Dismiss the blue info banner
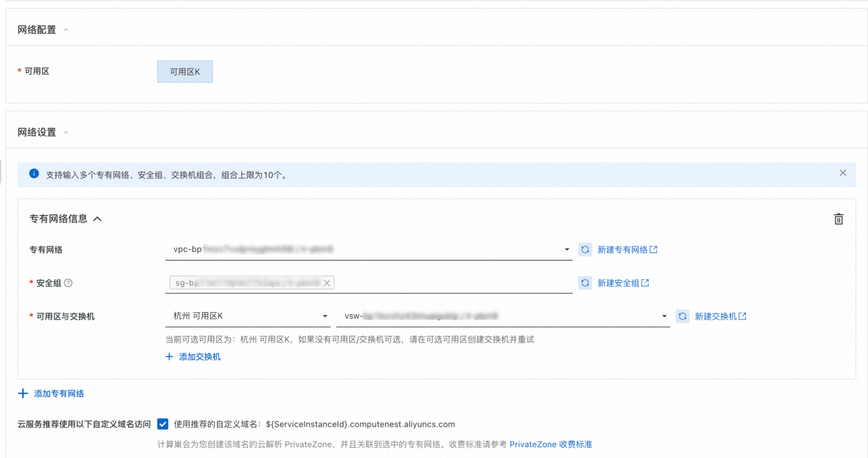868x458 pixels. [843, 173]
